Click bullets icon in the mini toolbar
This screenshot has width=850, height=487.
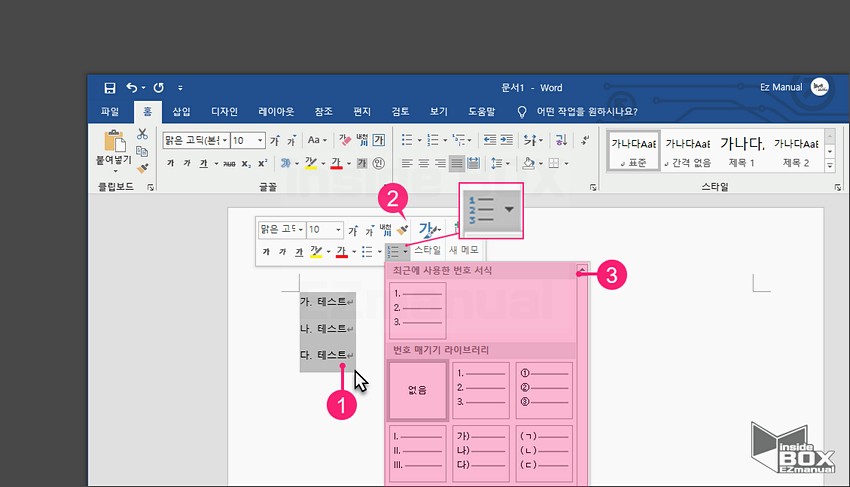pyautogui.click(x=367, y=252)
